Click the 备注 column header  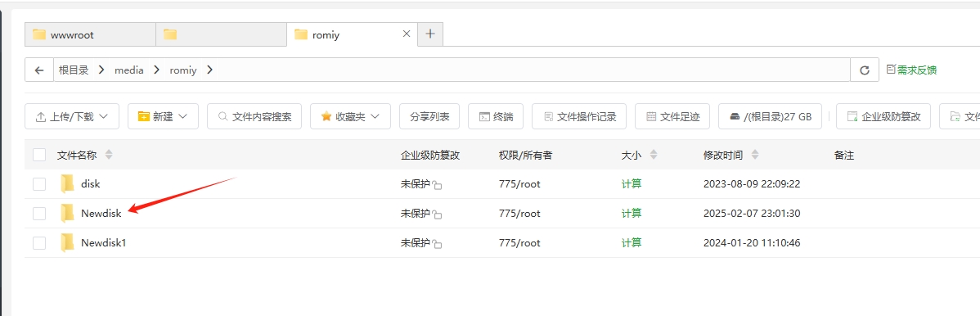[843, 155]
